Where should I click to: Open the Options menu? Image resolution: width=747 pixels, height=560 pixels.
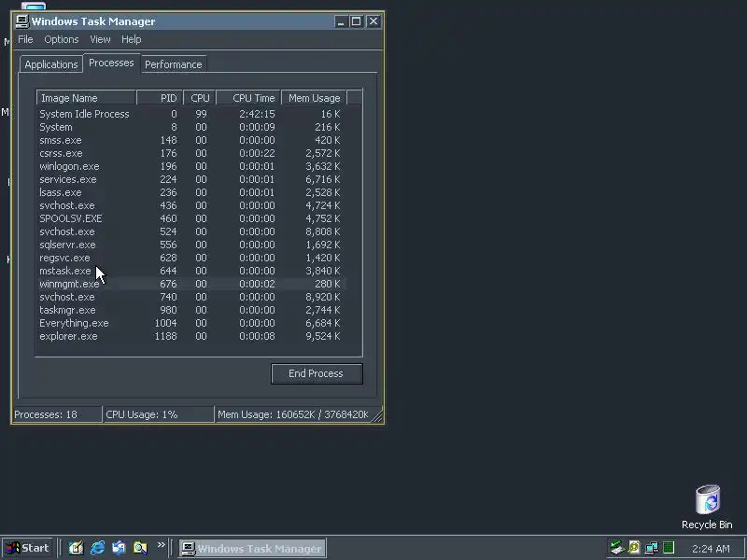tap(62, 39)
